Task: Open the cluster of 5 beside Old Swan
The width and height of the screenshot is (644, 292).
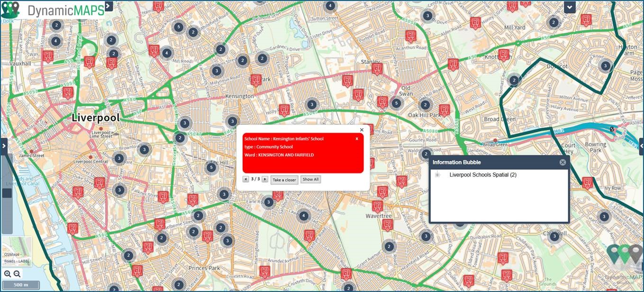Action: click(x=396, y=103)
